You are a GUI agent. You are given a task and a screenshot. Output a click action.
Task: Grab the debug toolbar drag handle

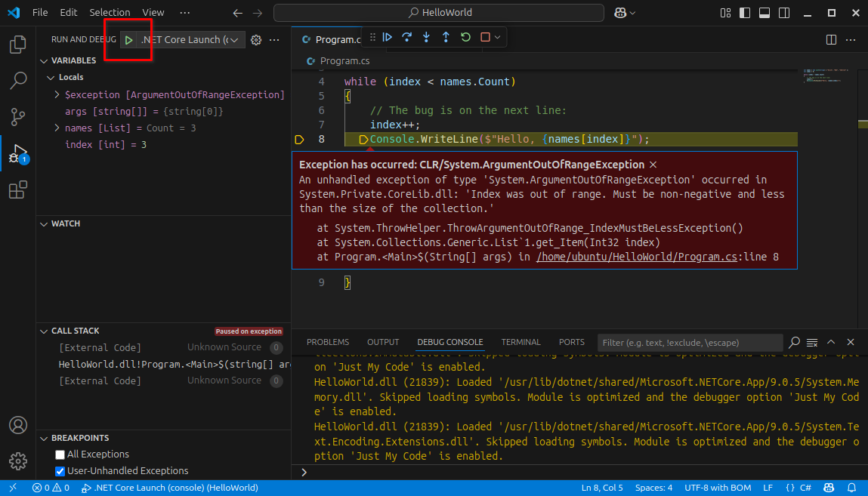(x=372, y=37)
